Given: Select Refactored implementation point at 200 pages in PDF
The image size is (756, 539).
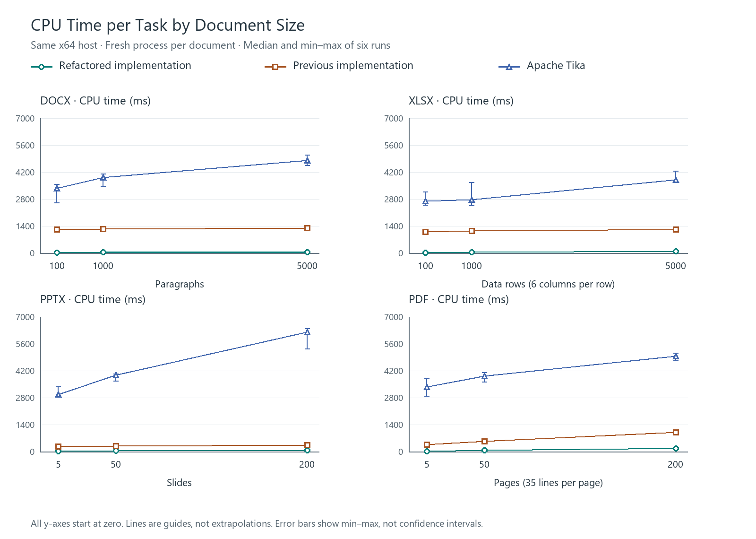Looking at the screenshot, I should click(x=676, y=448).
